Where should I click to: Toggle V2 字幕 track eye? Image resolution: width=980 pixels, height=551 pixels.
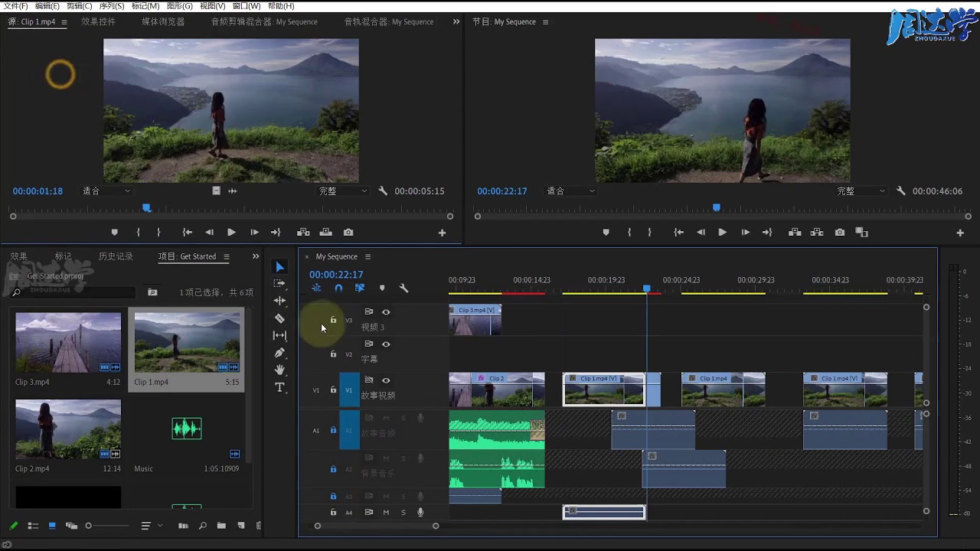pos(386,344)
